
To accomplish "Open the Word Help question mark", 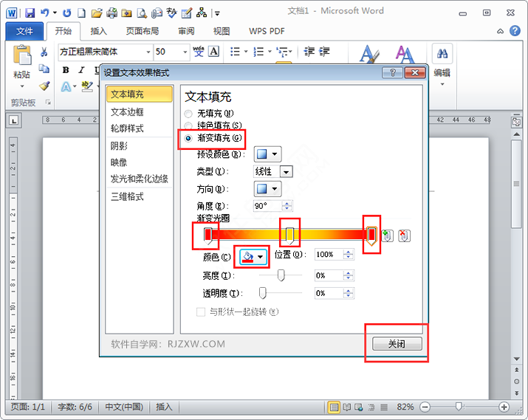I will (x=515, y=30).
